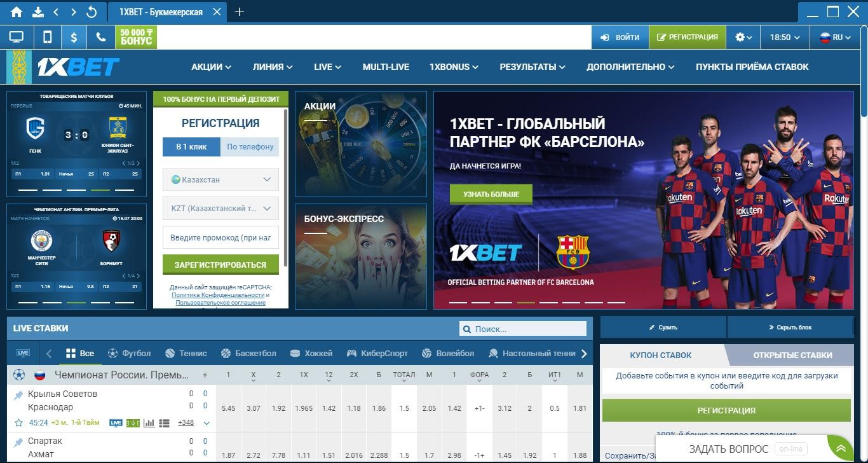Open the RU language dropdown
The image size is (868, 463).
pos(835,38)
